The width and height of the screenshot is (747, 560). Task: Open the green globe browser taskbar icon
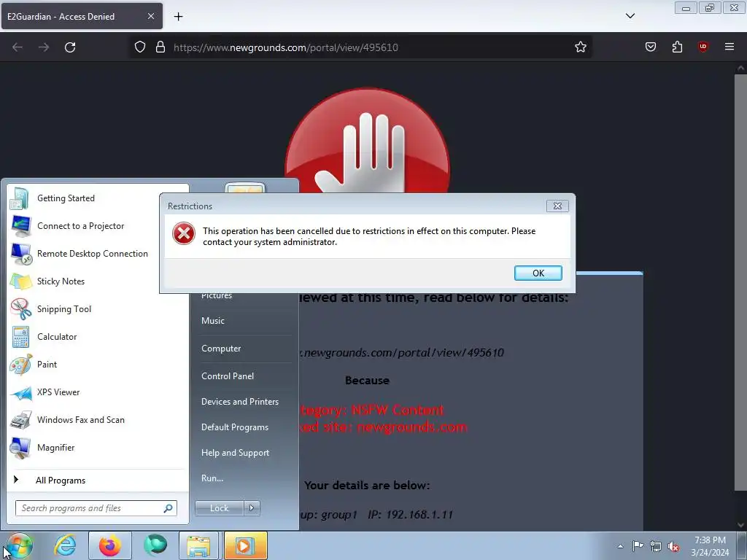[x=155, y=545]
